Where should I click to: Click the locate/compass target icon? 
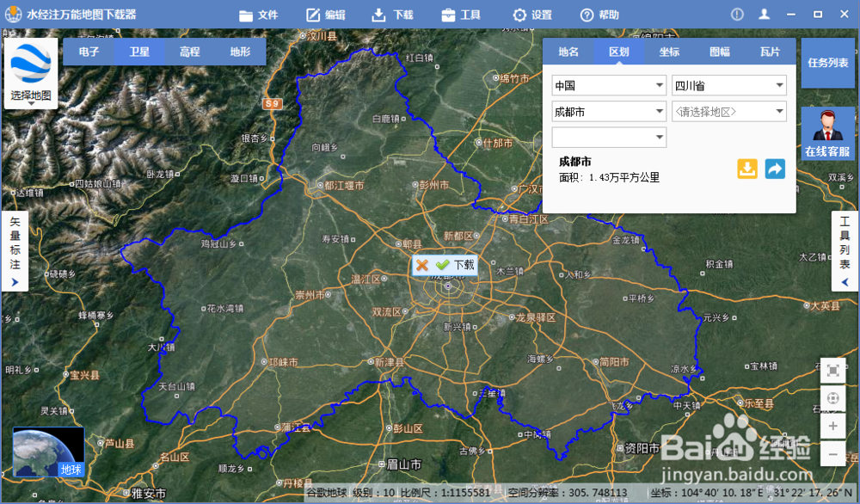(x=832, y=398)
